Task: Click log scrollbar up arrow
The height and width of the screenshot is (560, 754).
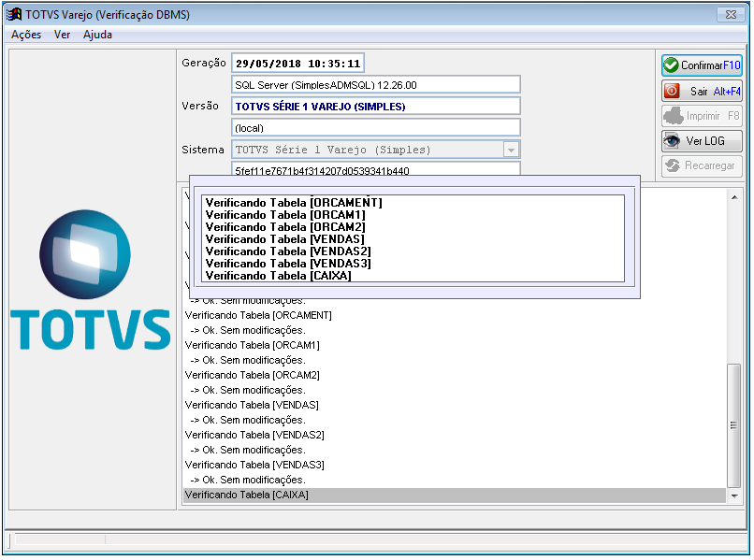Action: [x=733, y=197]
